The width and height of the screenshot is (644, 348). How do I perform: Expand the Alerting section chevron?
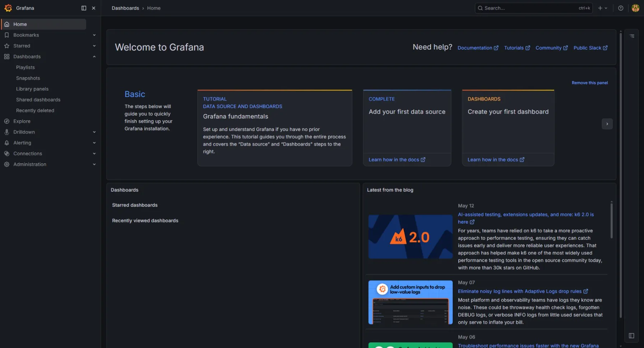point(94,142)
